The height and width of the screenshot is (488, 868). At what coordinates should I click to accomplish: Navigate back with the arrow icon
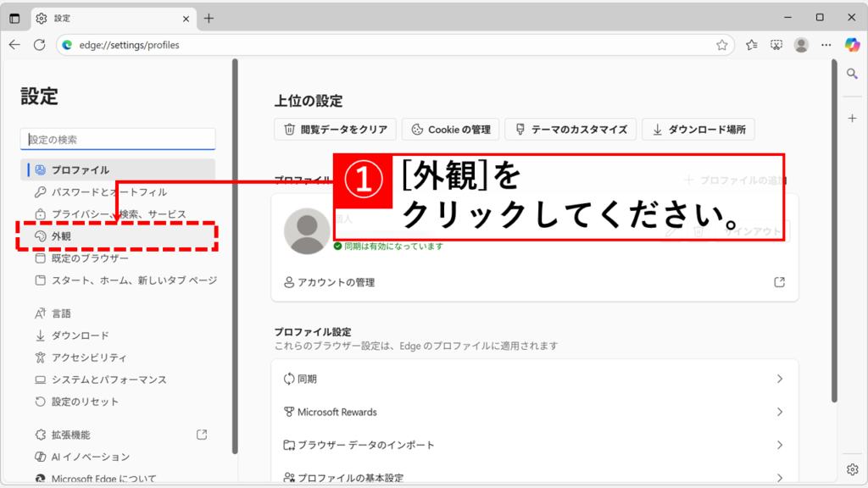tap(14, 45)
